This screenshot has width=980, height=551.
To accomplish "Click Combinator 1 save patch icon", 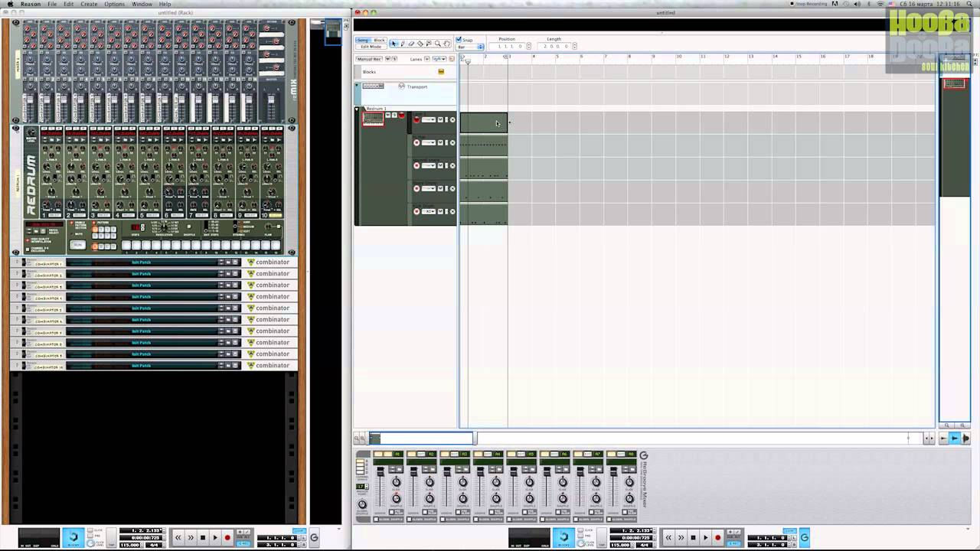I will 235,262.
